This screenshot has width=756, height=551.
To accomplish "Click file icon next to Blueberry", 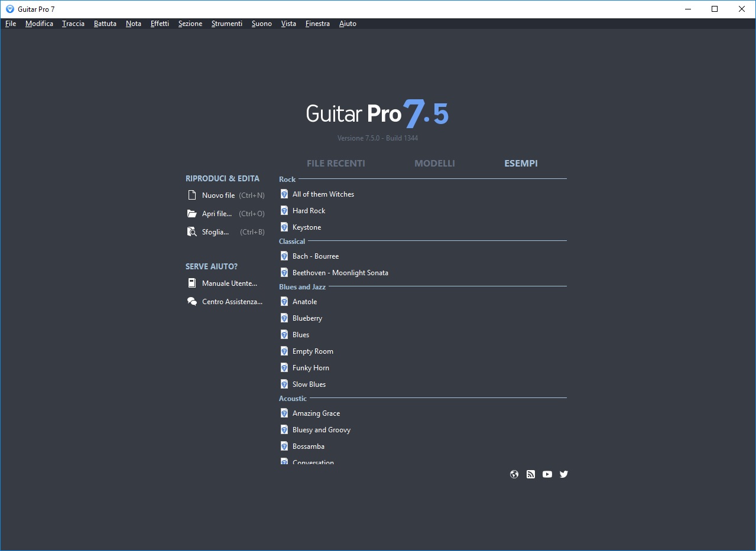I will pos(284,318).
